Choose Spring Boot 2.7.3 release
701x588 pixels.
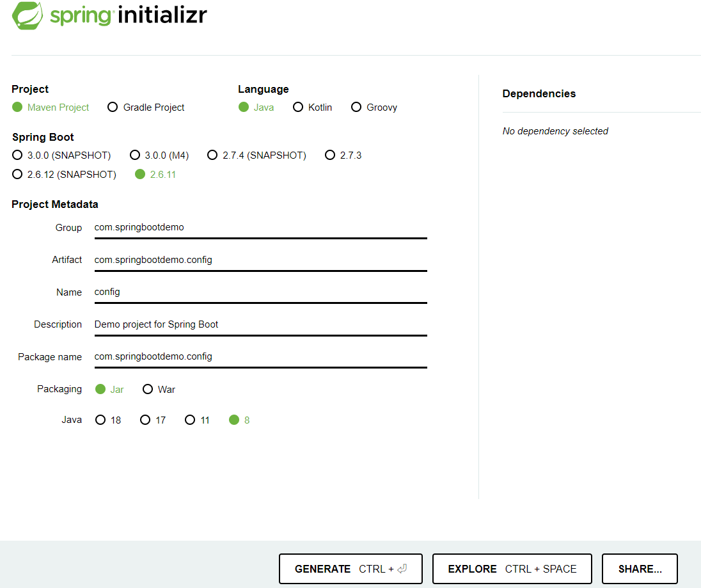(330, 155)
